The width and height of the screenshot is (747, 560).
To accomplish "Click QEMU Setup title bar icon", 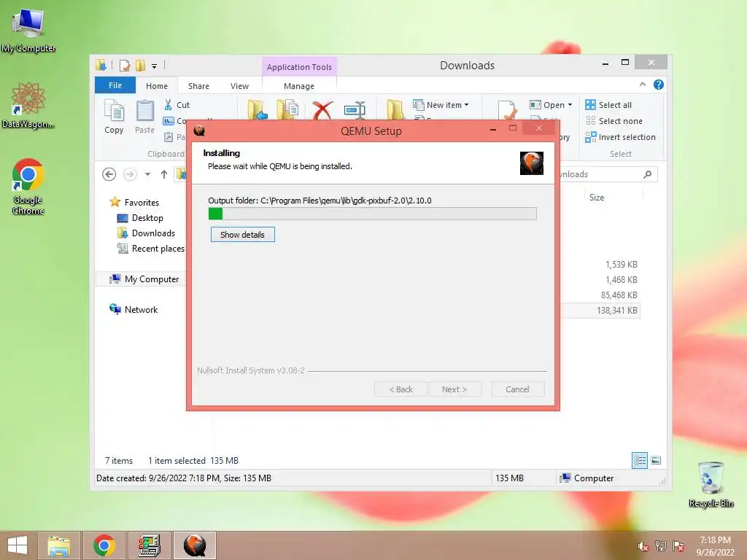I will (199, 130).
